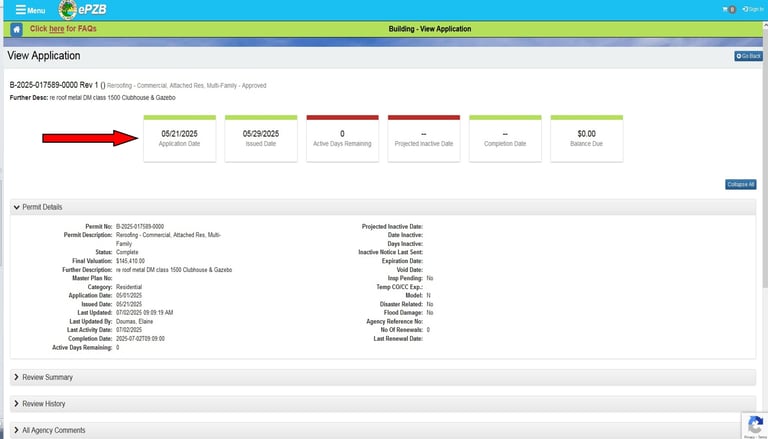Viewport: 768px width, 439px height.
Task: Select the Active Days Remaining card
Action: [x=342, y=138]
